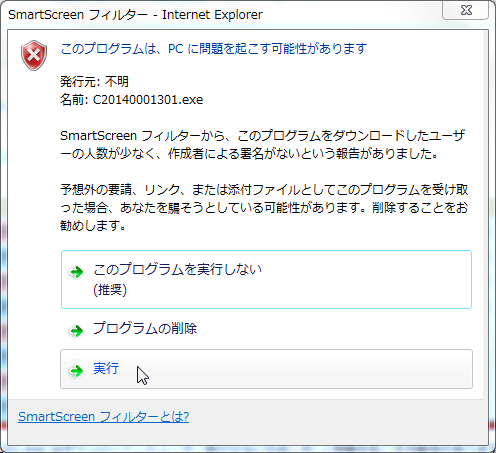This screenshot has height=453, width=496.
Task: Click the 発行元: 不明 publisher line
Action: click(x=94, y=81)
